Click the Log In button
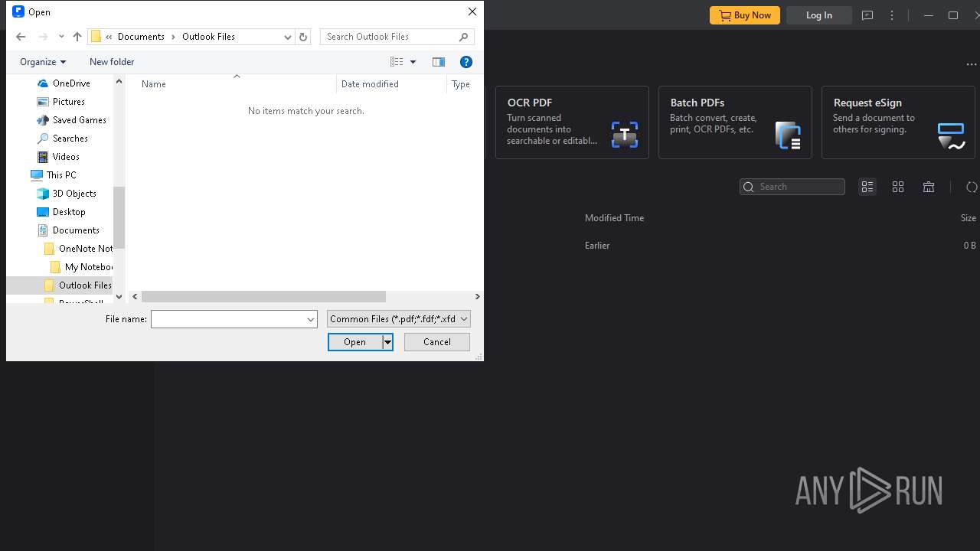The height and width of the screenshot is (551, 980). click(x=819, y=15)
